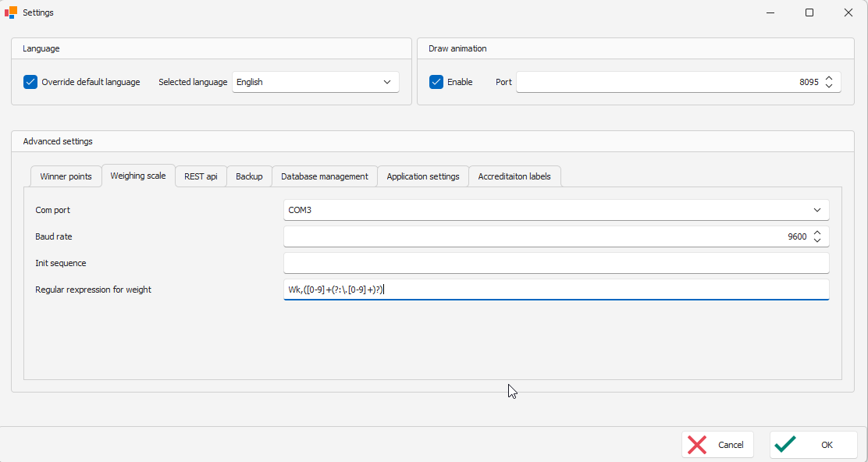
Task: Switch to the Winner points tab
Action: (x=66, y=176)
